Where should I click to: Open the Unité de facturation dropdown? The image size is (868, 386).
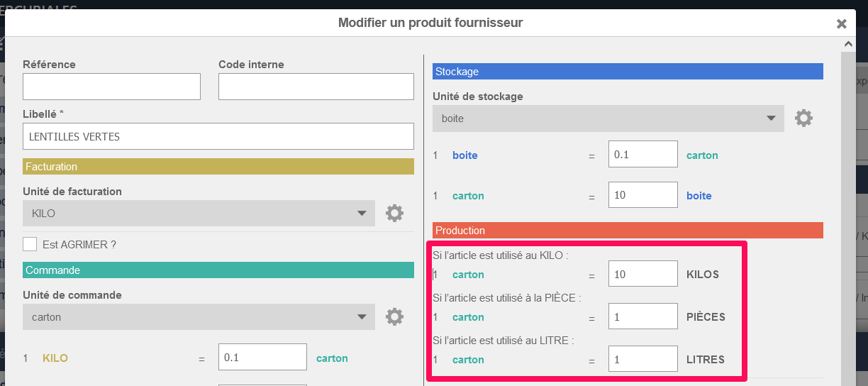tap(199, 213)
